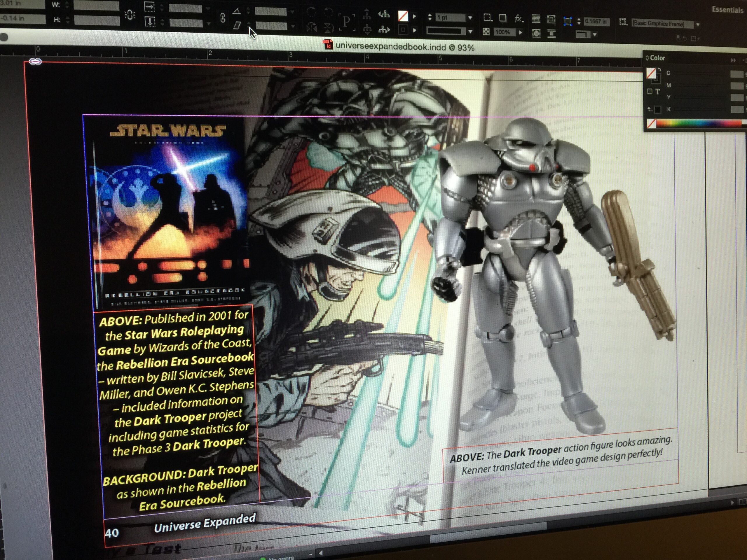Viewport: 747px width, 560px height.
Task: Toggle the constrain scaling chain link
Action: 223,17
